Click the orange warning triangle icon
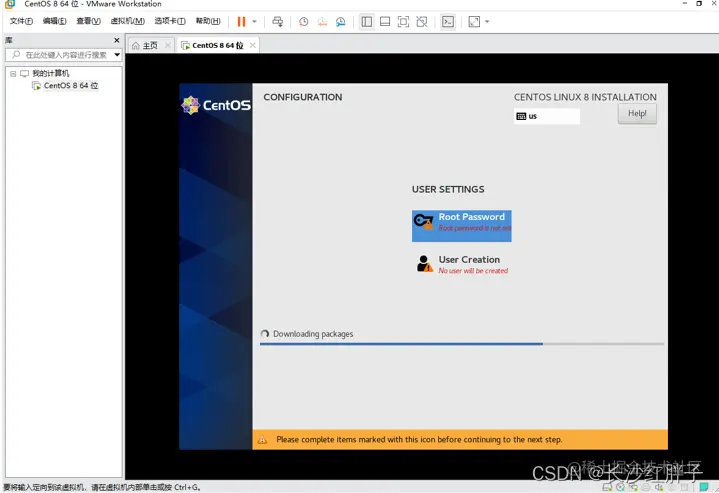 click(262, 440)
